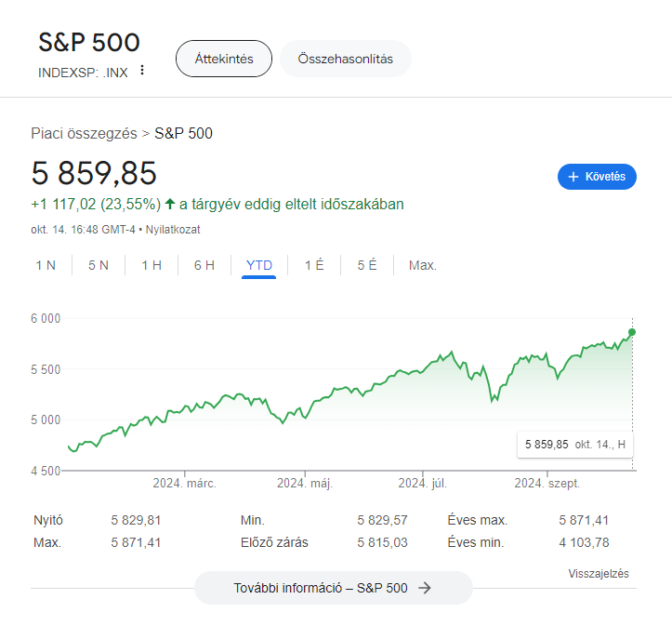This screenshot has height=626, width=672.
Task: Select the 5 N time range
Action: tap(99, 265)
